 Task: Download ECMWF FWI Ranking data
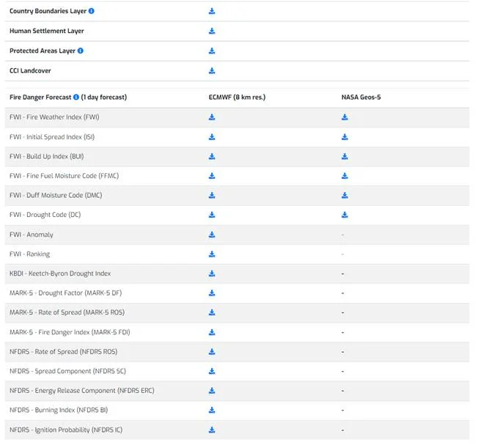click(212, 254)
